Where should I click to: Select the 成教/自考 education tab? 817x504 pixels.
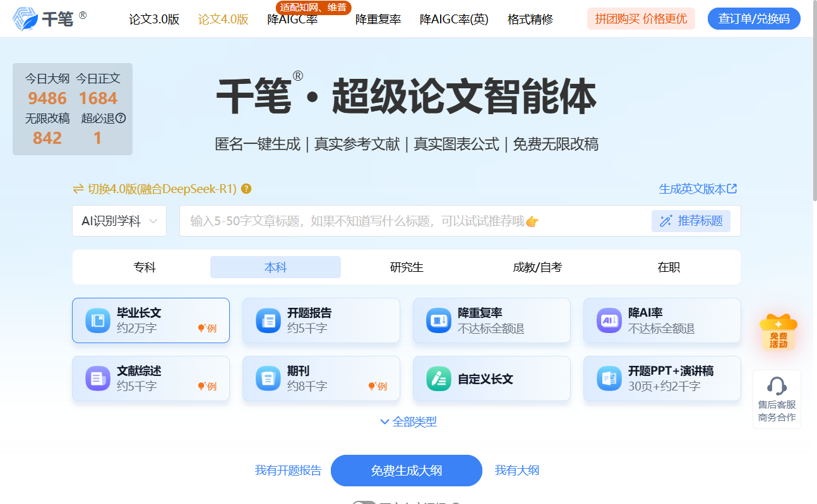click(x=537, y=267)
